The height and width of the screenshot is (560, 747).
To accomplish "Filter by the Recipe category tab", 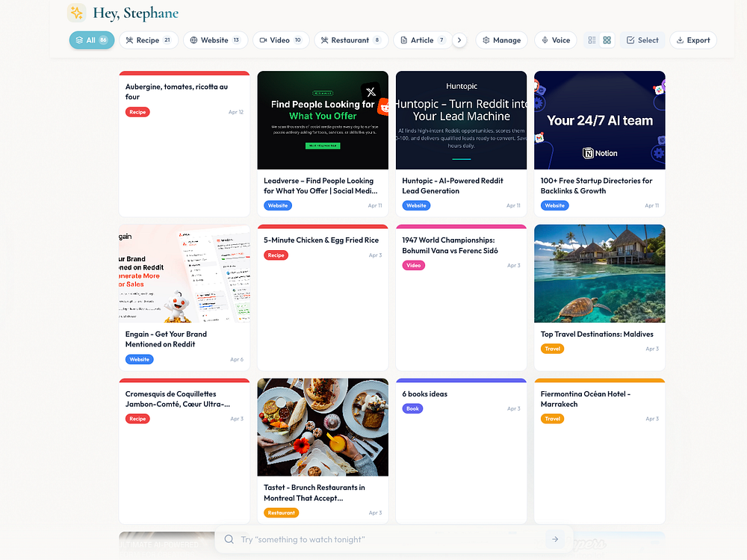I will (148, 40).
